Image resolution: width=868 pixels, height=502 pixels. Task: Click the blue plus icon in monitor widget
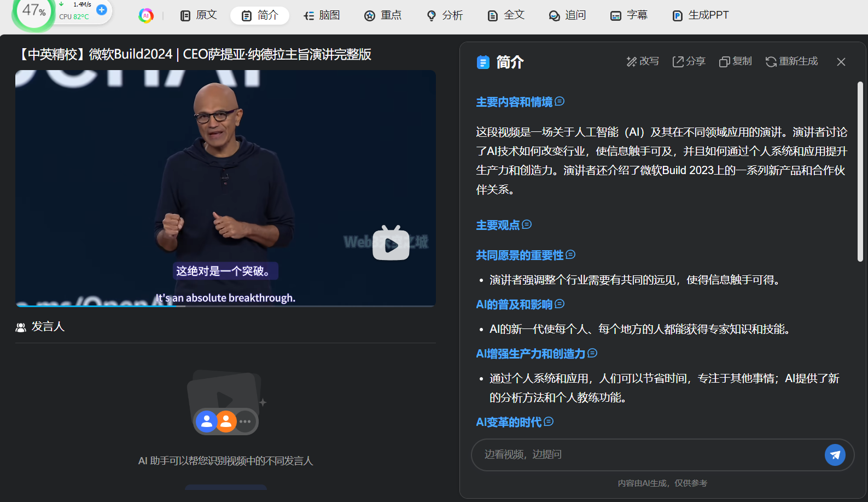click(102, 10)
